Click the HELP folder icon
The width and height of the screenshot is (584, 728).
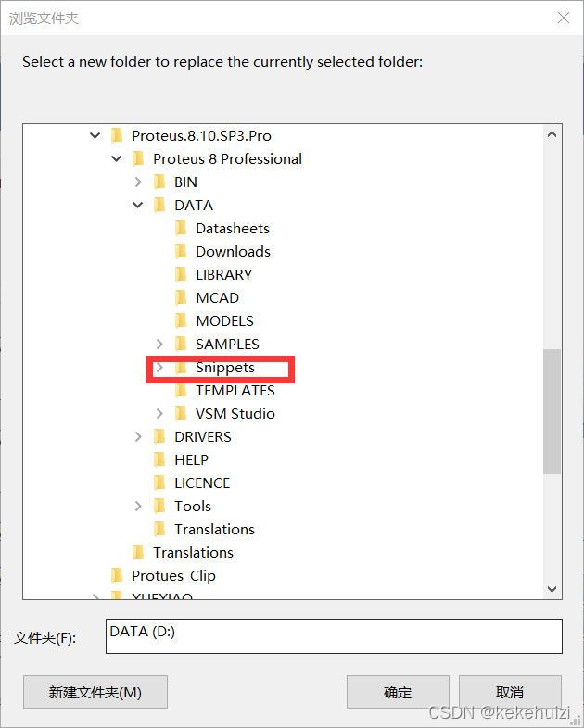(x=159, y=459)
